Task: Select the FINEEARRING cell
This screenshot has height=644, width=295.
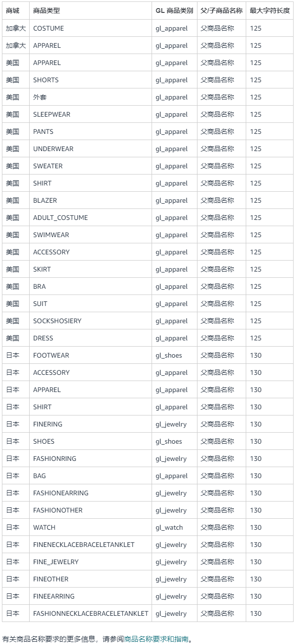Action: (x=54, y=596)
